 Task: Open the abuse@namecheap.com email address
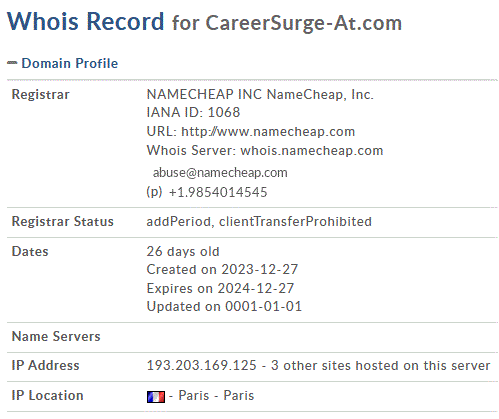click(220, 173)
